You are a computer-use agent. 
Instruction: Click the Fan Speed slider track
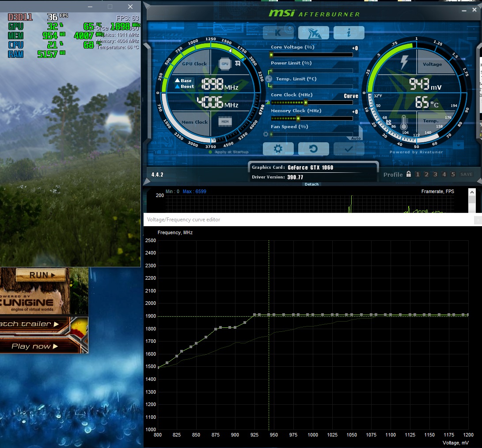[312, 134]
